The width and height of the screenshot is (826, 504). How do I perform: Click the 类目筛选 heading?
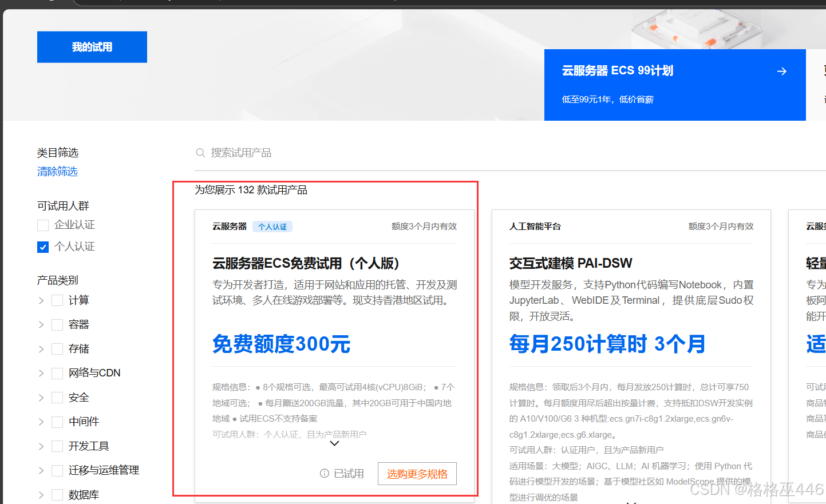point(58,153)
